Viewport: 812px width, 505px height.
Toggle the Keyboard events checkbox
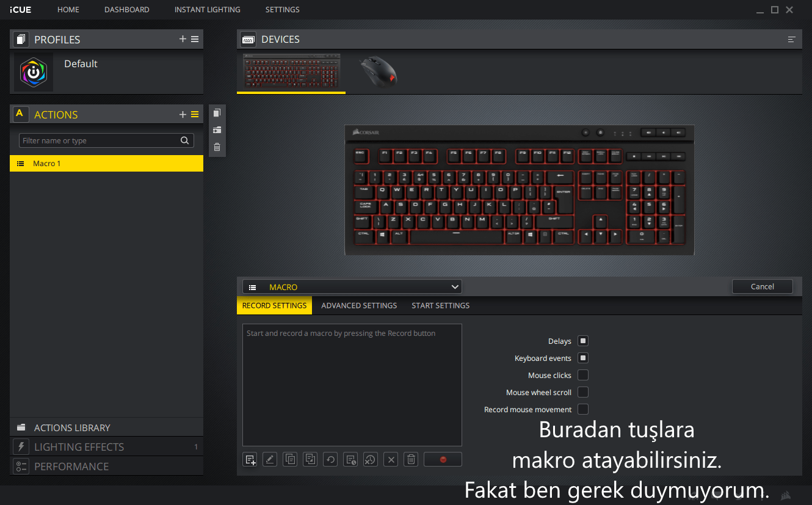tap(583, 358)
